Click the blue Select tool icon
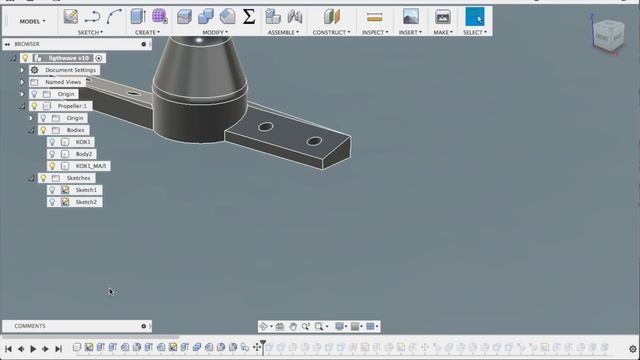This screenshot has width=640, height=360. click(x=475, y=17)
